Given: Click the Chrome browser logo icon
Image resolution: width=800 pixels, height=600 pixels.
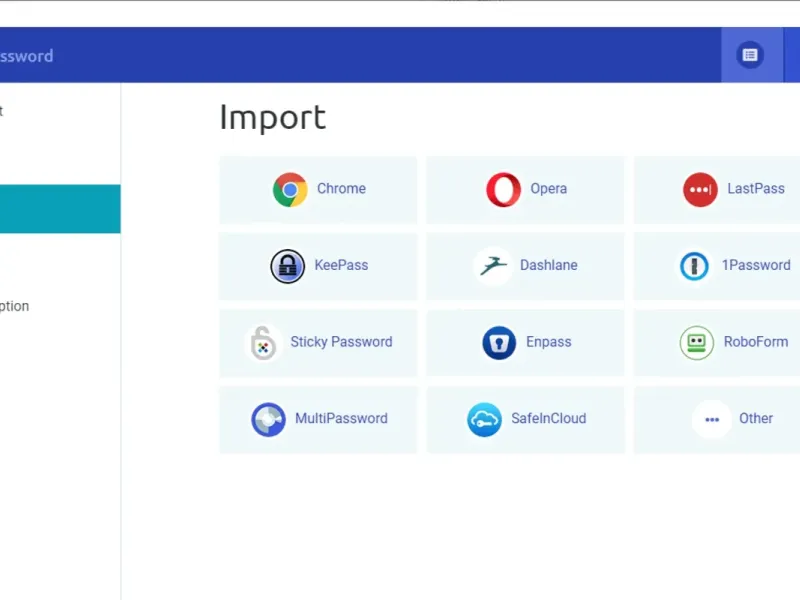Looking at the screenshot, I should [290, 189].
